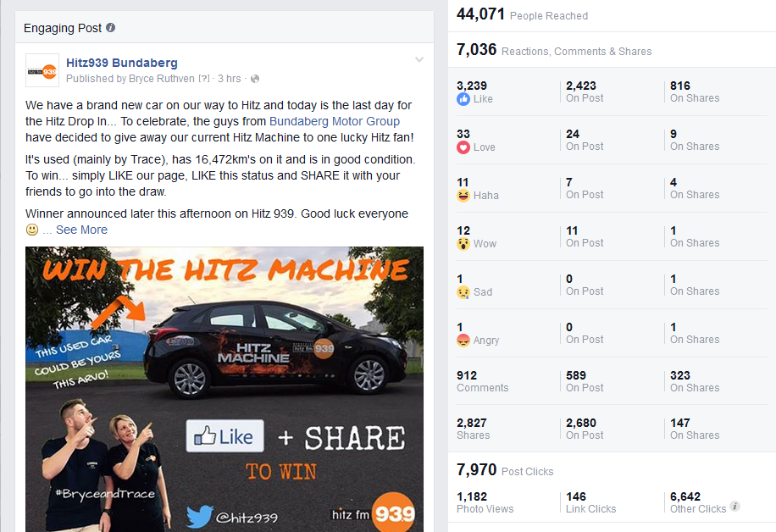The width and height of the screenshot is (776, 532).
Task: Click the blue Like thumbs-up reaction icon
Action: [463, 99]
